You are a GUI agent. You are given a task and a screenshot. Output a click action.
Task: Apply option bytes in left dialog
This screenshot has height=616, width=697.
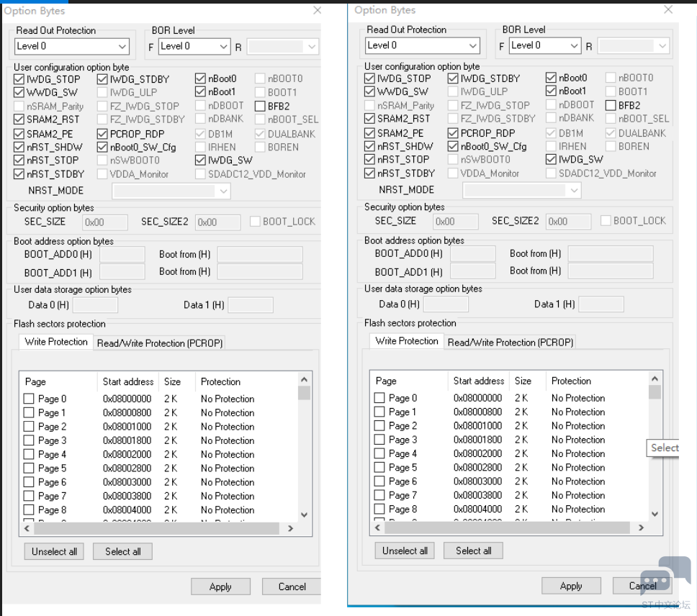(x=220, y=586)
